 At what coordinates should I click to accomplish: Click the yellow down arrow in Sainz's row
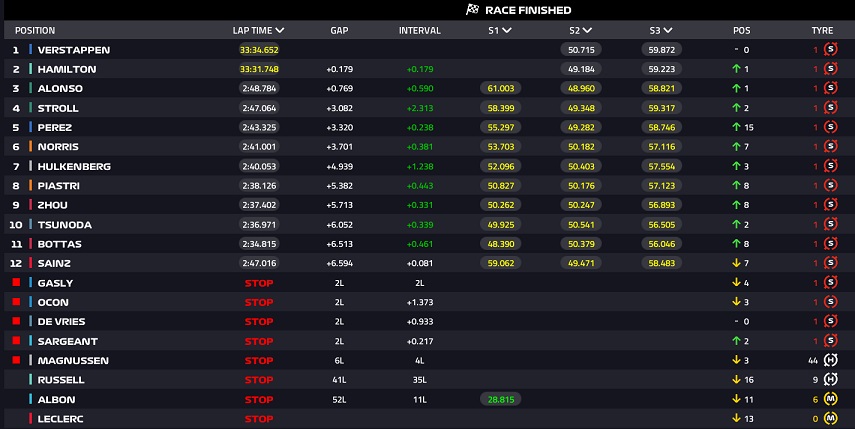coord(735,263)
